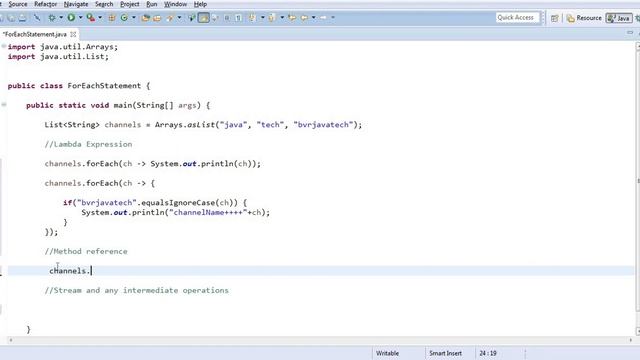Click the vertical editor scrollbar
The width and height of the screenshot is (640, 360).
click(x=638, y=180)
